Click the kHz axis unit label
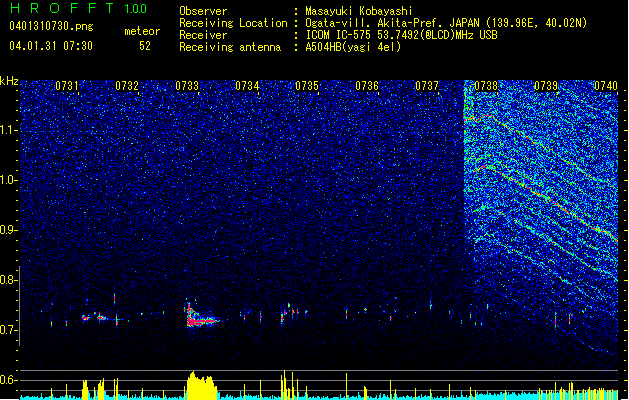The image size is (629, 400). point(9,81)
